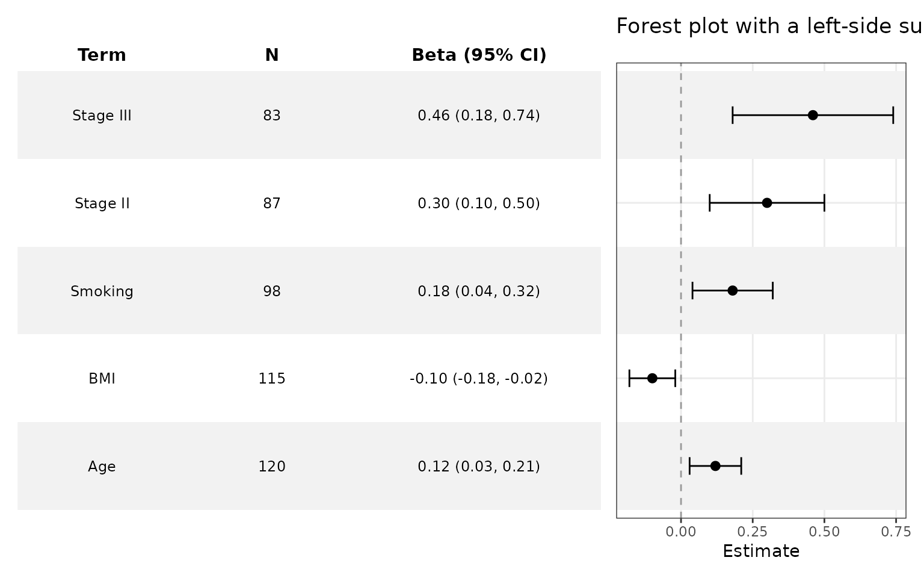Click the Term column header
The width and height of the screenshot is (924, 578).
tap(102, 55)
